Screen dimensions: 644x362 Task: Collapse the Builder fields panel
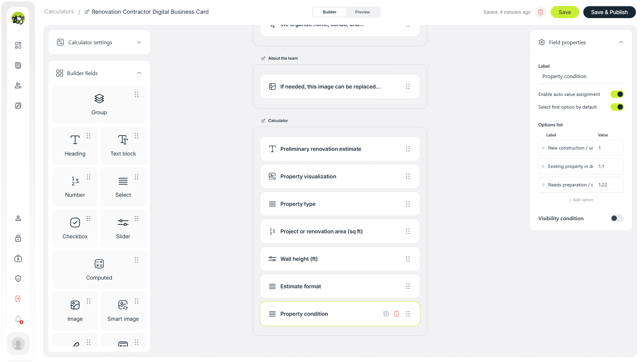(139, 73)
